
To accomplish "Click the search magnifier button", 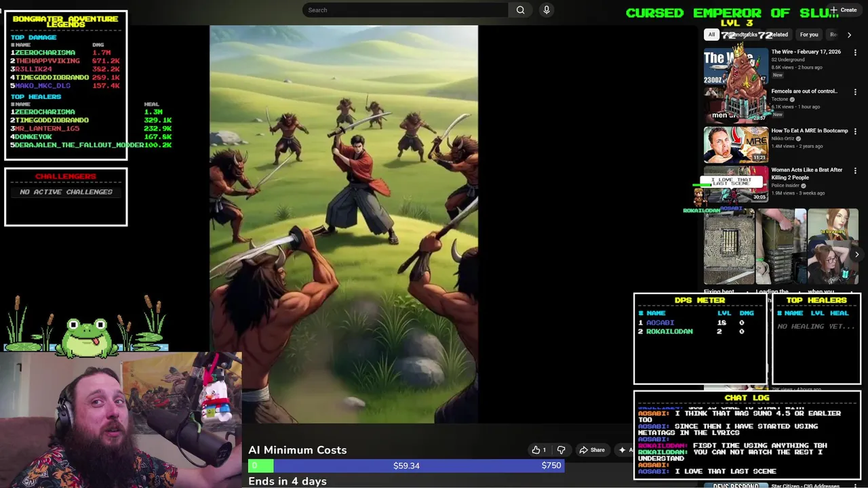I will tap(520, 10).
